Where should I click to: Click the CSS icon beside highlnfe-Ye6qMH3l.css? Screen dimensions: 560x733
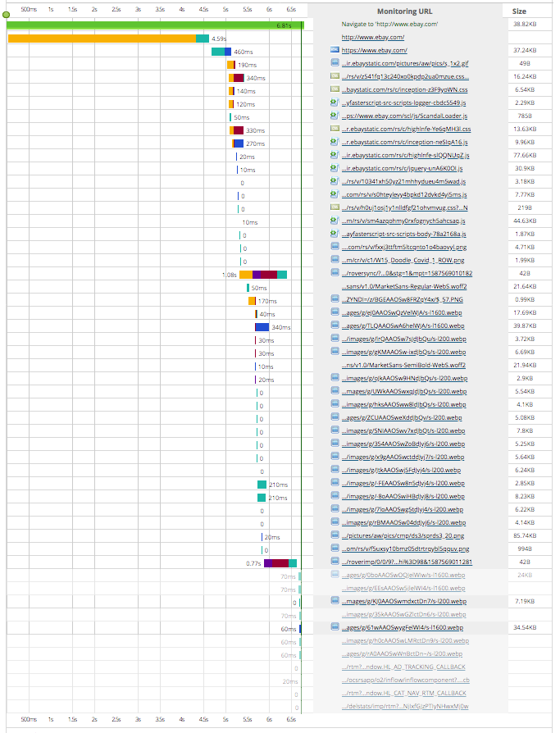point(335,128)
